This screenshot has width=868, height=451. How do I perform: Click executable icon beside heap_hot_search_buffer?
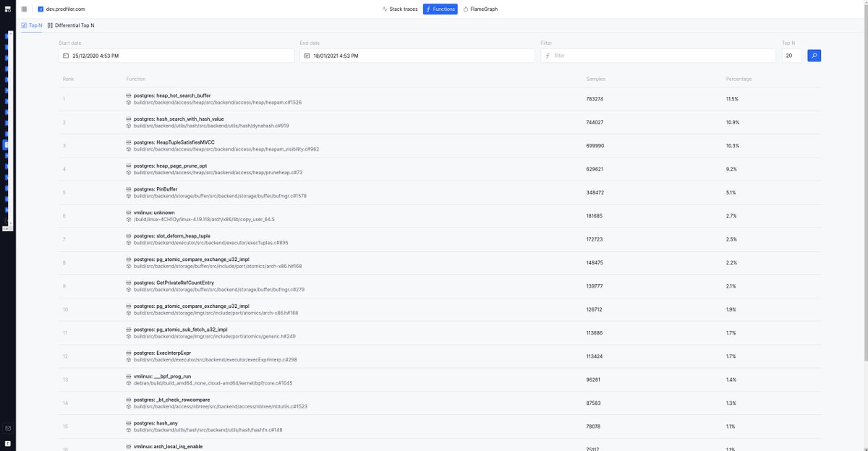coord(129,95)
